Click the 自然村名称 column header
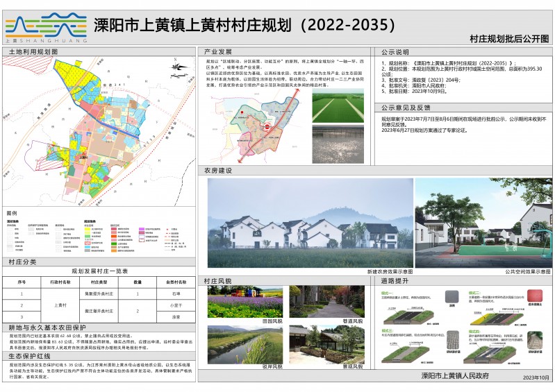The image size is (555, 392). (x=176, y=282)
